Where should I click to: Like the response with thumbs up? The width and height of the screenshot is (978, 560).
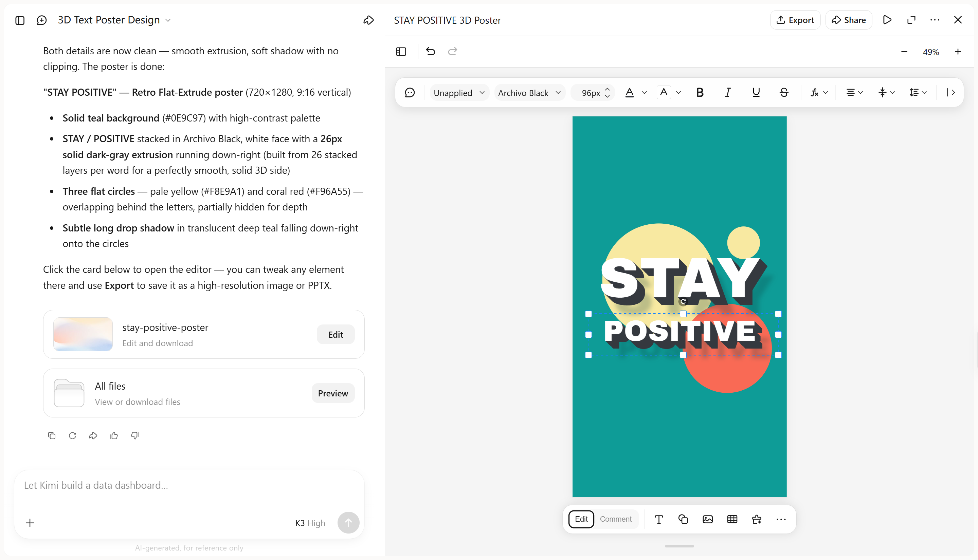click(x=114, y=435)
